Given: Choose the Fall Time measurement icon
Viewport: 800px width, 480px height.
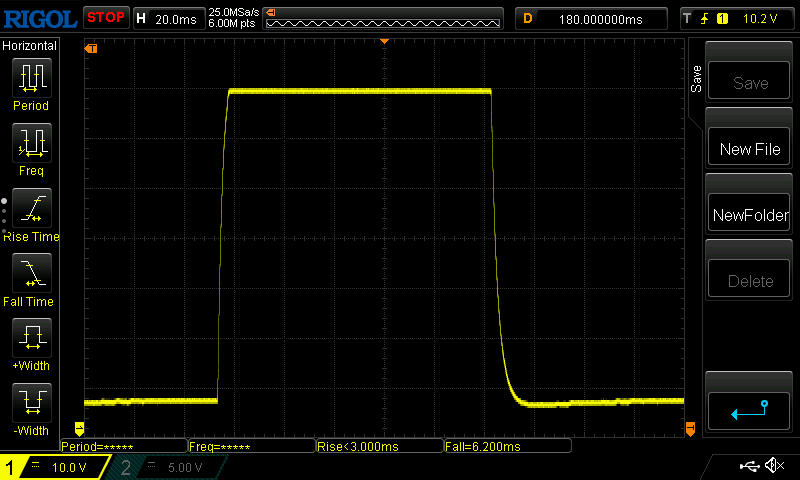Looking at the screenshot, I should [x=30, y=273].
